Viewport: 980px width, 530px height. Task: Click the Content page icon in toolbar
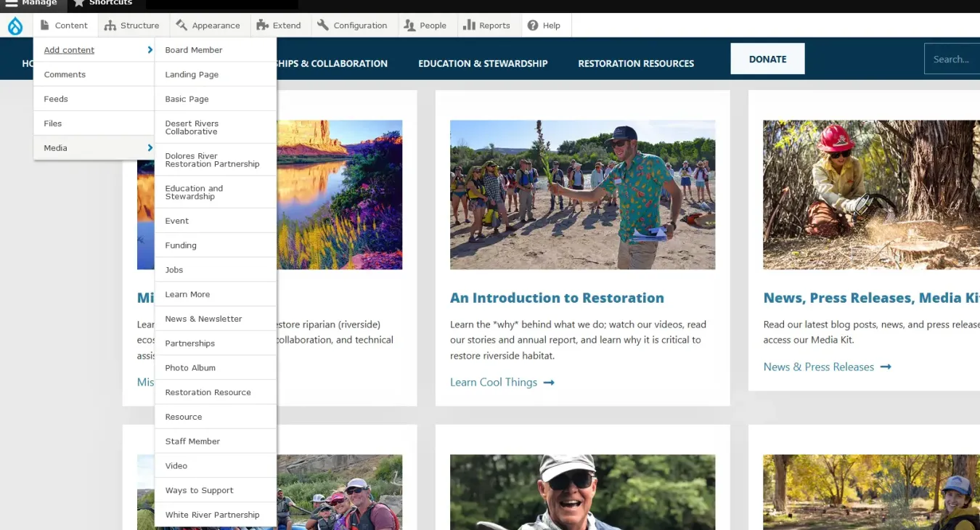coord(45,25)
